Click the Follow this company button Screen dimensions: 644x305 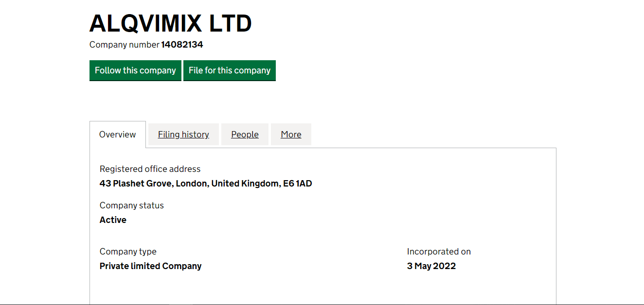[x=135, y=70]
